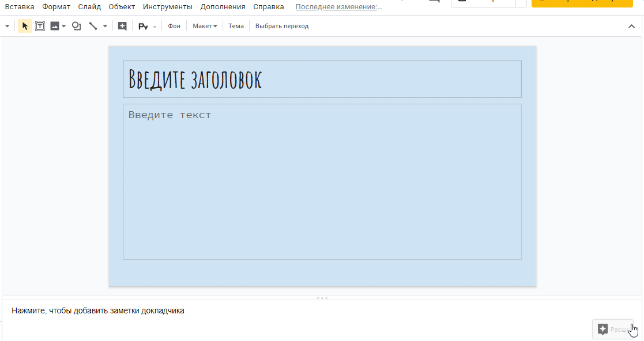The width and height of the screenshot is (644, 341).
Task: Open the Слайд menu
Action: pyautogui.click(x=89, y=6)
